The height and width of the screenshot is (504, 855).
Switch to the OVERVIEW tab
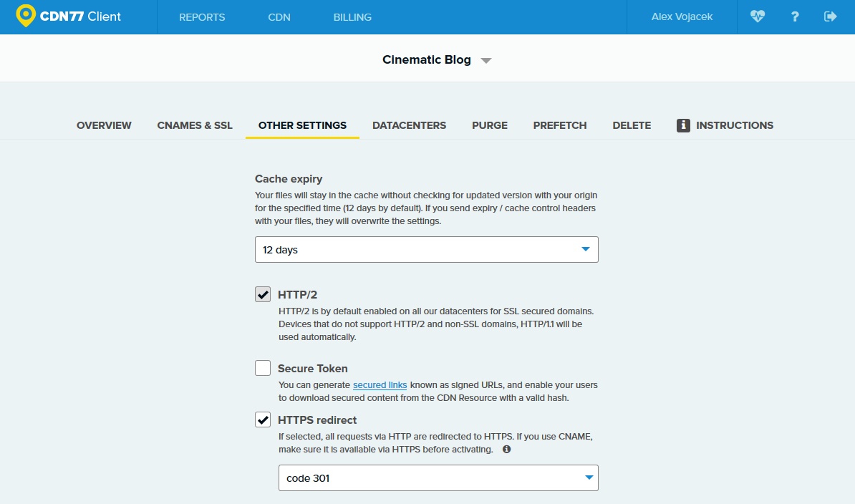point(104,125)
